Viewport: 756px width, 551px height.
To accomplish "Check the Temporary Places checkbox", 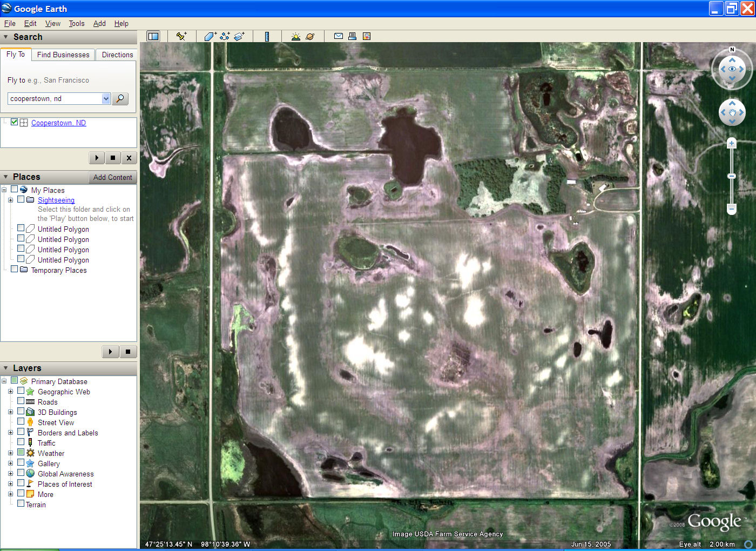I will (15, 269).
